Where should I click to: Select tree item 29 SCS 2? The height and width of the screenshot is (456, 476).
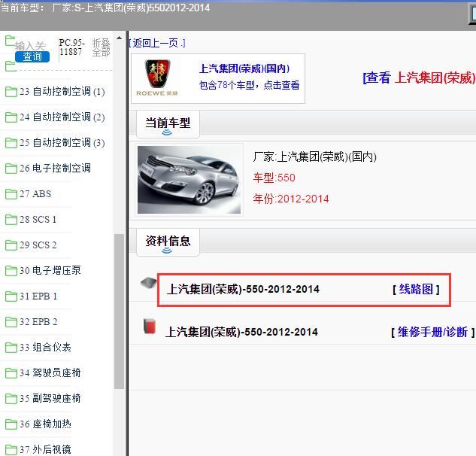point(38,245)
